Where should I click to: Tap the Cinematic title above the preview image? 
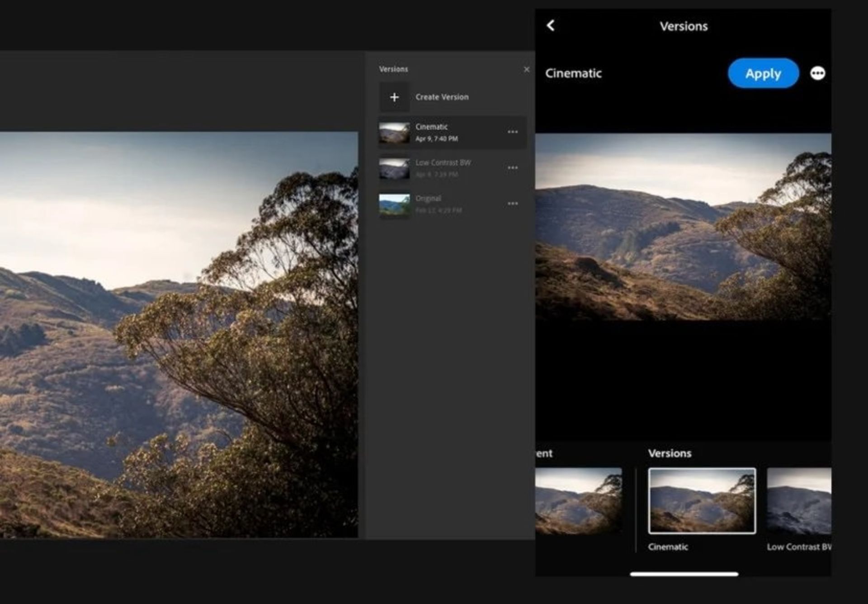pos(574,73)
